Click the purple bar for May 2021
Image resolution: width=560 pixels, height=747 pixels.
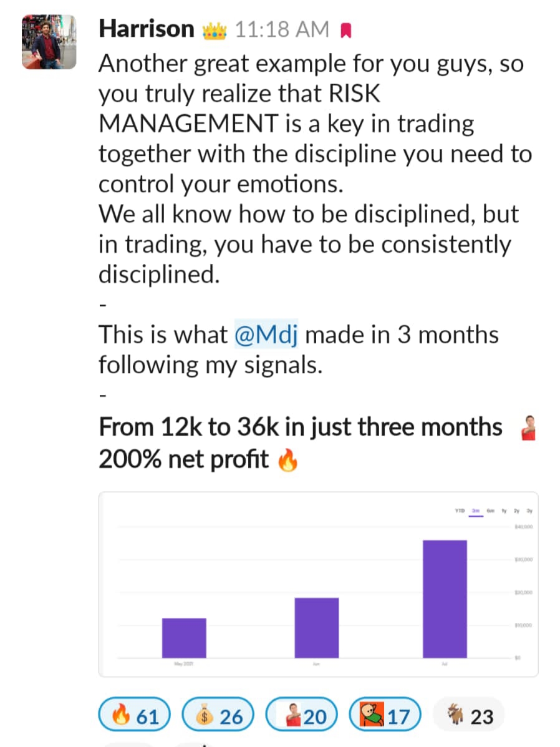point(185,638)
